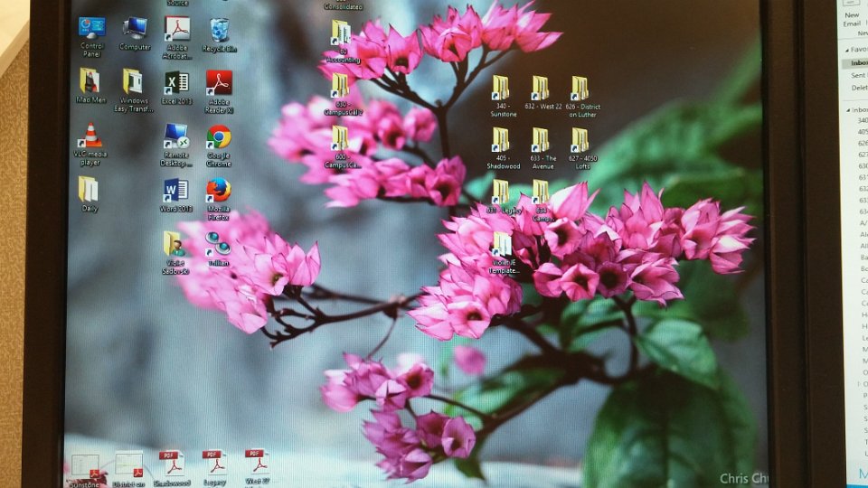Open the Control Panel desktop icon
The image size is (868, 488).
91,29
